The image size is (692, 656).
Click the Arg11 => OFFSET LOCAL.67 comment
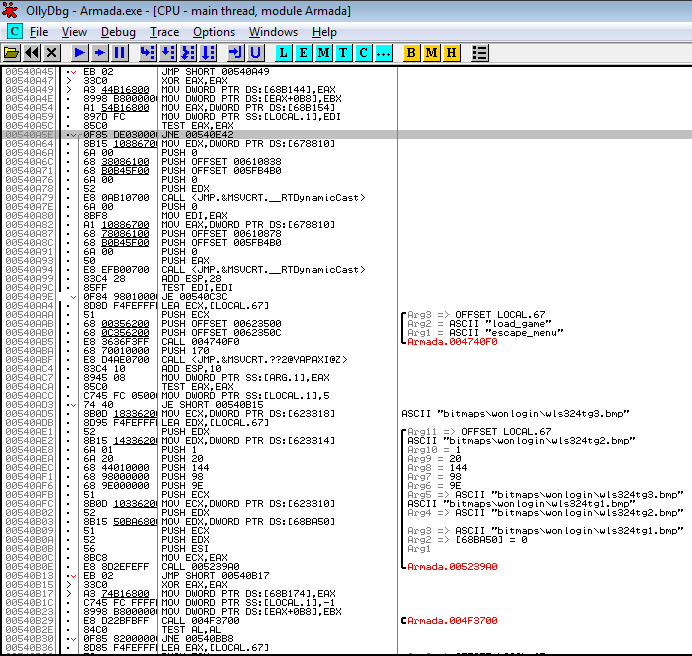click(479, 432)
